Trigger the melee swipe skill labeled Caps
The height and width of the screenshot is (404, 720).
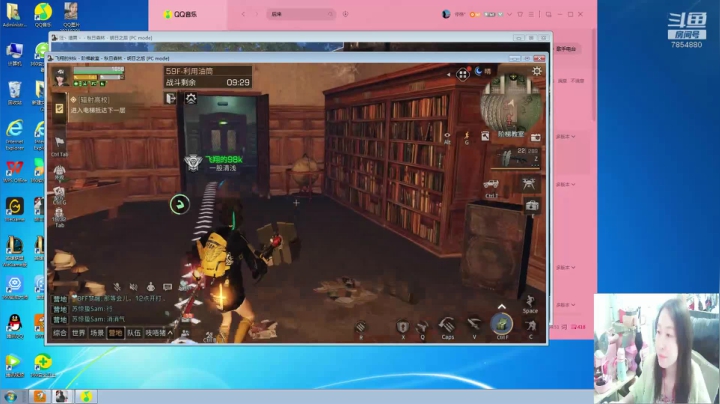[447, 325]
